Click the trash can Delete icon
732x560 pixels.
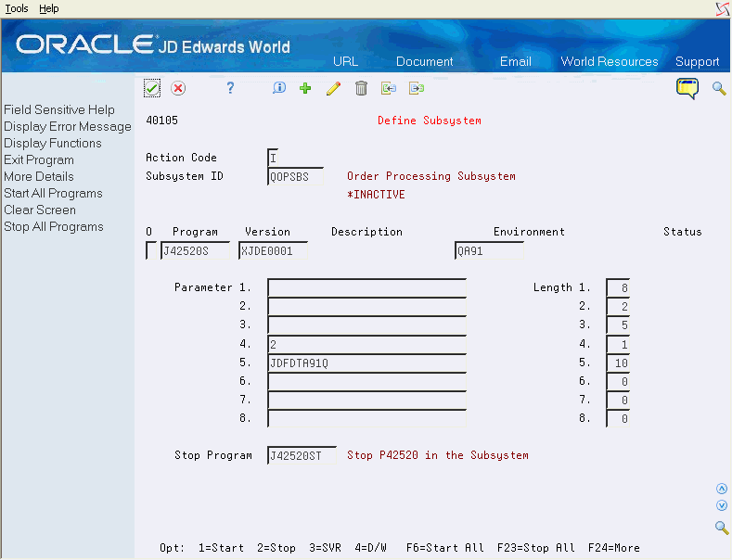click(361, 88)
